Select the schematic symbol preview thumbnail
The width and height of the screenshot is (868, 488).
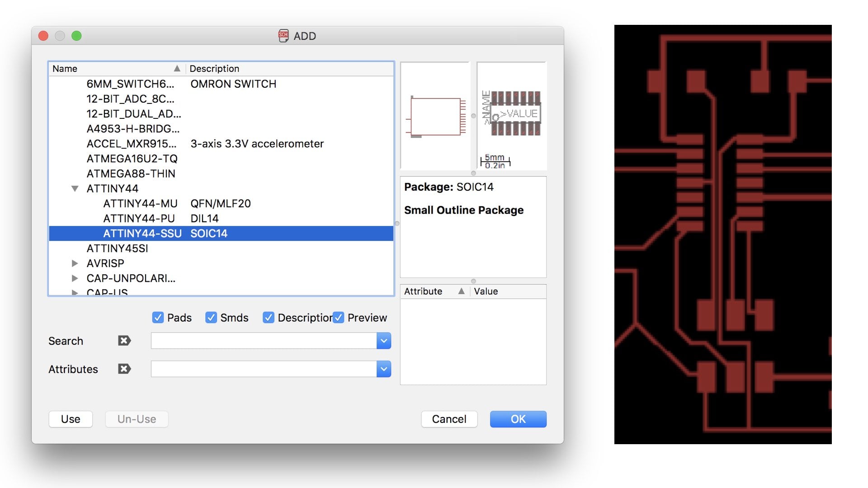tap(435, 116)
